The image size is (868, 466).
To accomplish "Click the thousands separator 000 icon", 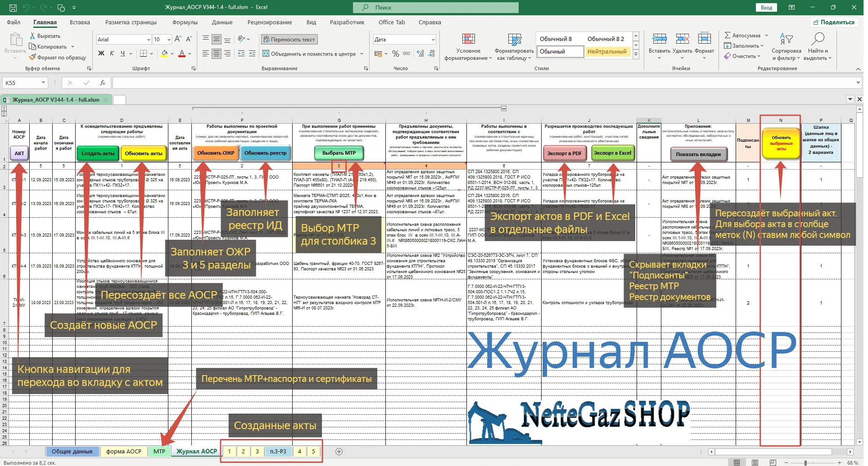I will [x=407, y=54].
